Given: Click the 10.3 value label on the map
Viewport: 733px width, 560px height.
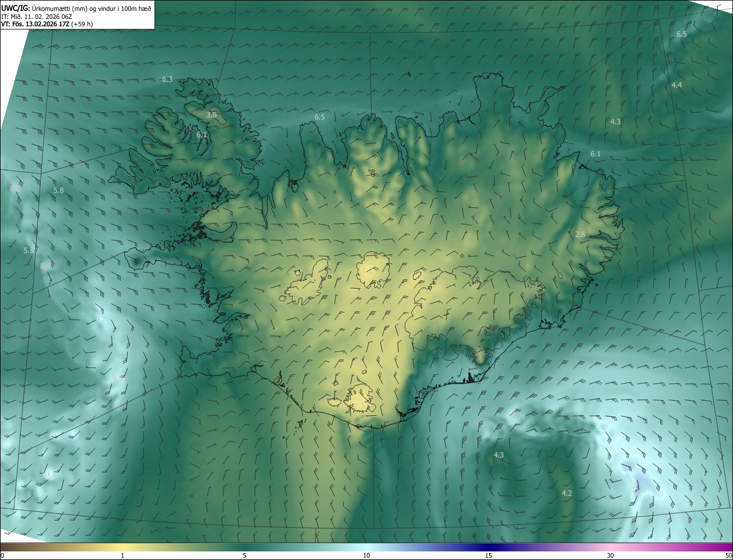Looking at the screenshot, I should [x=48, y=475].
